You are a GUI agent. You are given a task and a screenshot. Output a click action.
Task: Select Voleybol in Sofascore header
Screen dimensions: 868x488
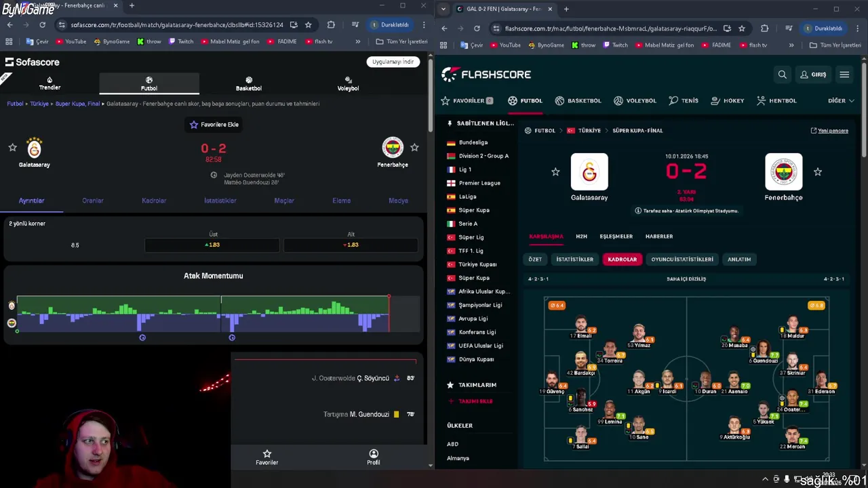(348, 83)
